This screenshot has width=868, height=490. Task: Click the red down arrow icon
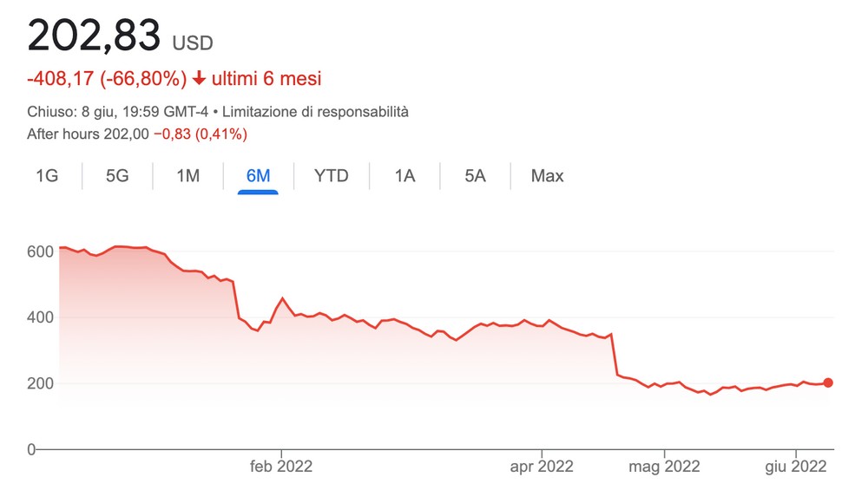[x=199, y=79]
